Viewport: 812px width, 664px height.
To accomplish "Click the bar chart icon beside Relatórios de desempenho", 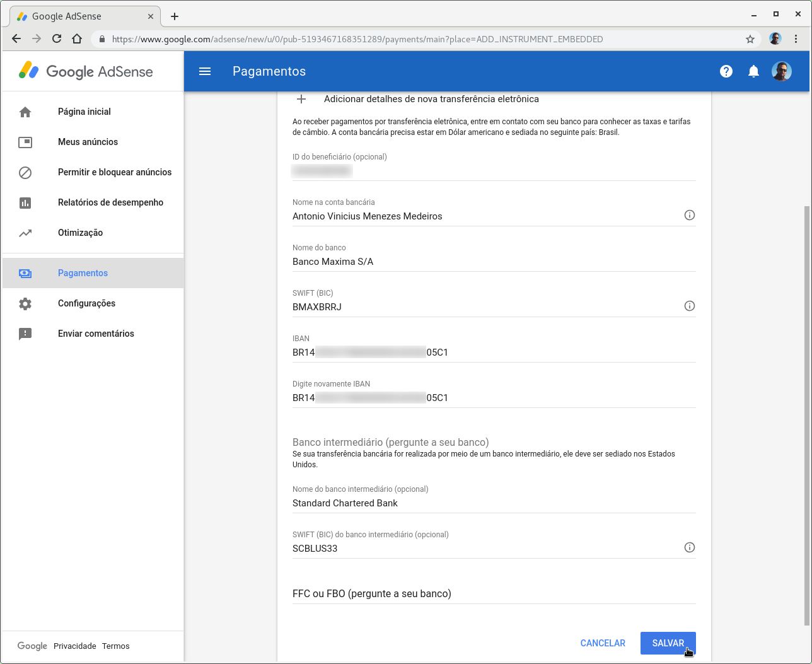I will tap(25, 202).
